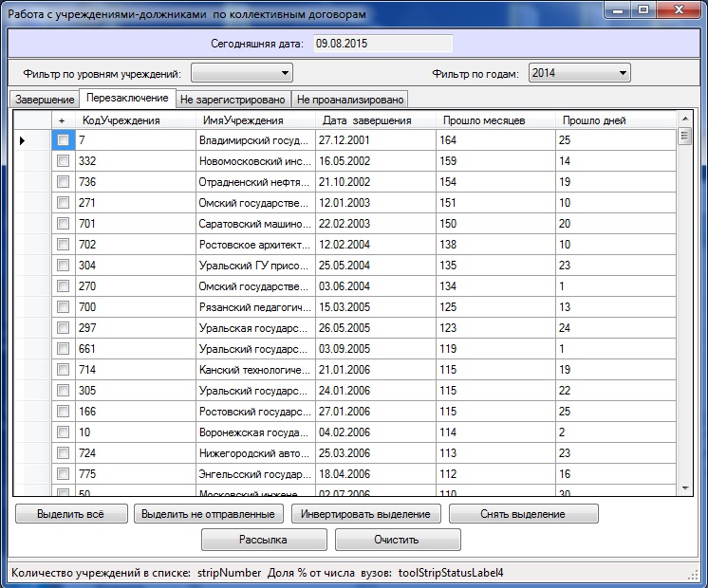
Task: Select the Перезаключение tab
Action: (127, 98)
